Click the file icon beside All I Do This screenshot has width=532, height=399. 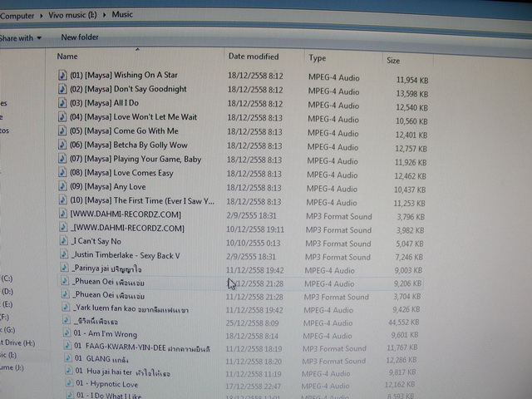point(62,103)
